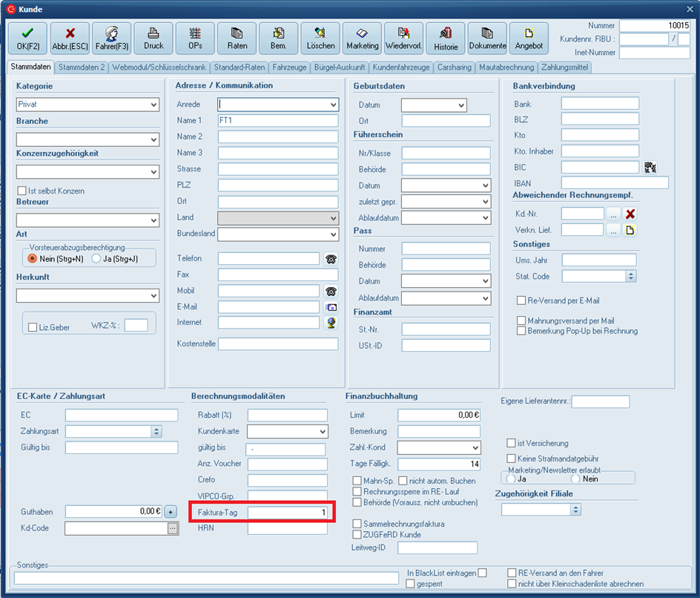Tick the Sammelrechnungsfaktura checkbox

coord(357,524)
